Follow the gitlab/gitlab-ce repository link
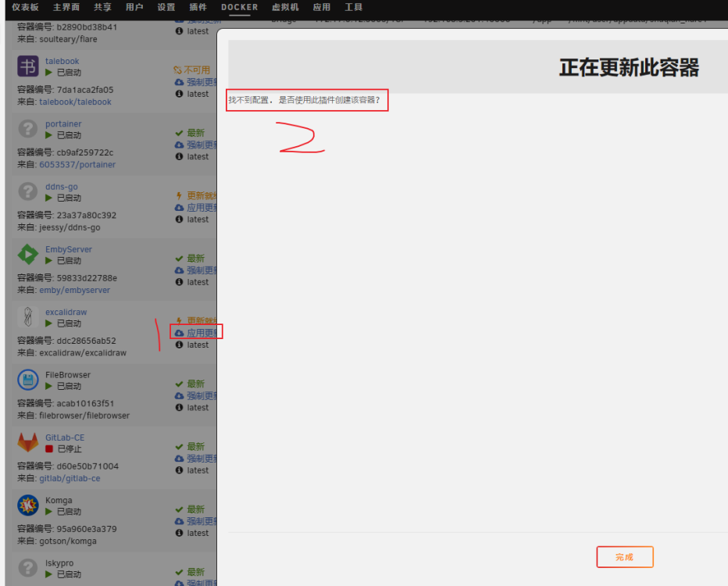The image size is (728, 586). (70, 478)
